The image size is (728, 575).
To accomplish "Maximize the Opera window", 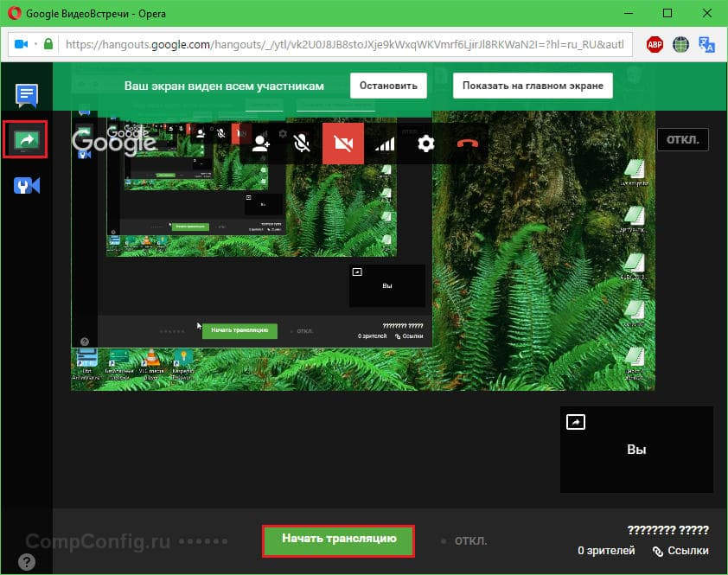I will pyautogui.click(x=667, y=13).
